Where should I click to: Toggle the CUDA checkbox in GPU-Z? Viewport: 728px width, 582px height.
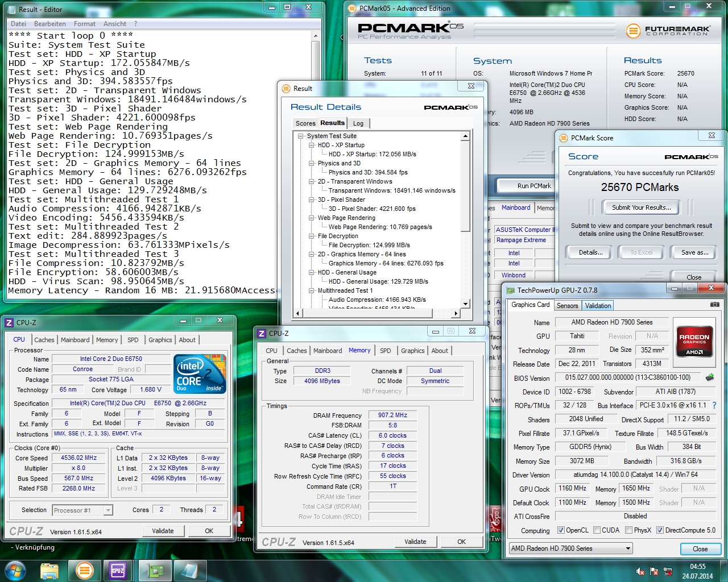[x=597, y=530]
